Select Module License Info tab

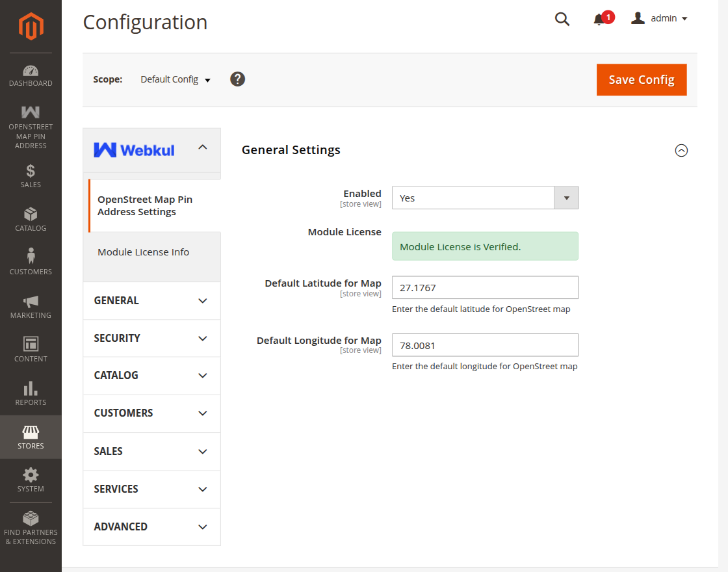point(152,252)
